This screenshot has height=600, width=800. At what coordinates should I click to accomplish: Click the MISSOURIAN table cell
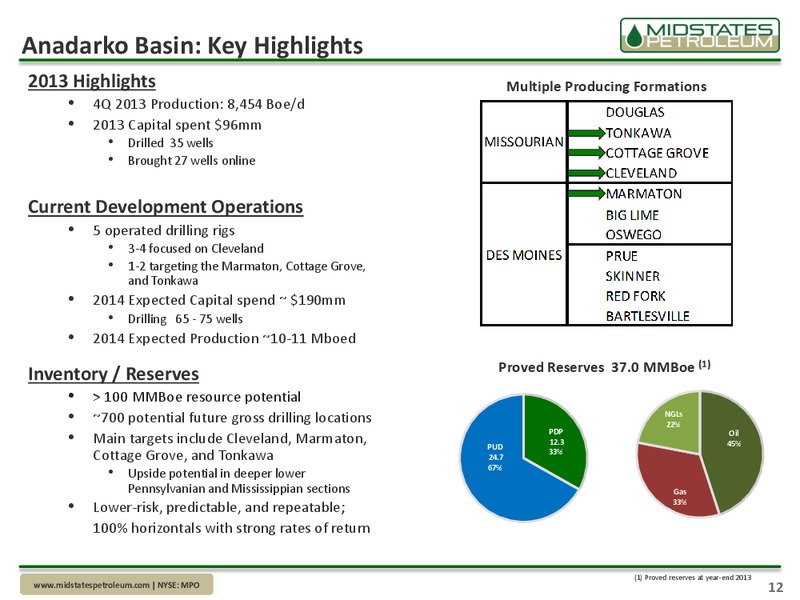(523, 142)
